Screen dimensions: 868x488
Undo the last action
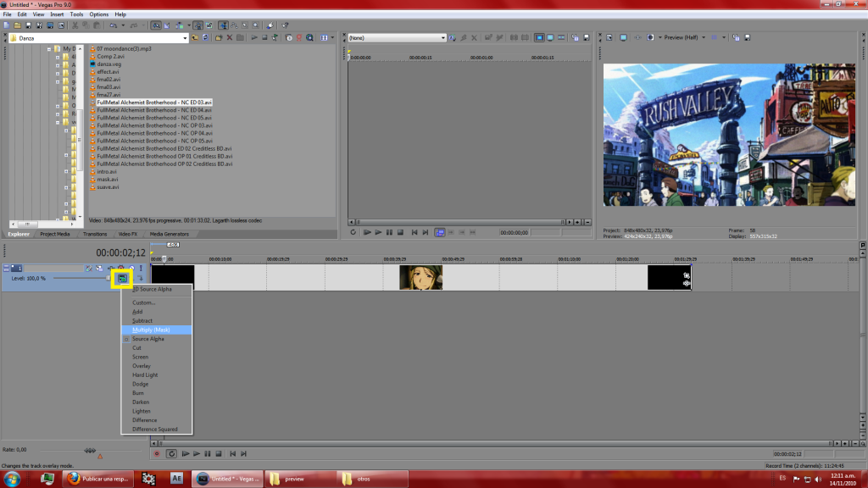113,25
